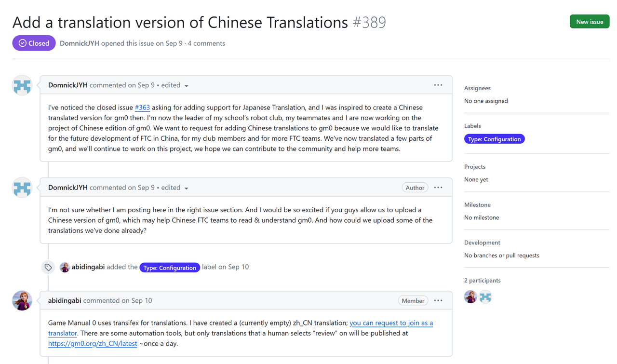The image size is (617, 364).
Task: Click small abidingabi avatar in label event
Action: click(x=65, y=267)
